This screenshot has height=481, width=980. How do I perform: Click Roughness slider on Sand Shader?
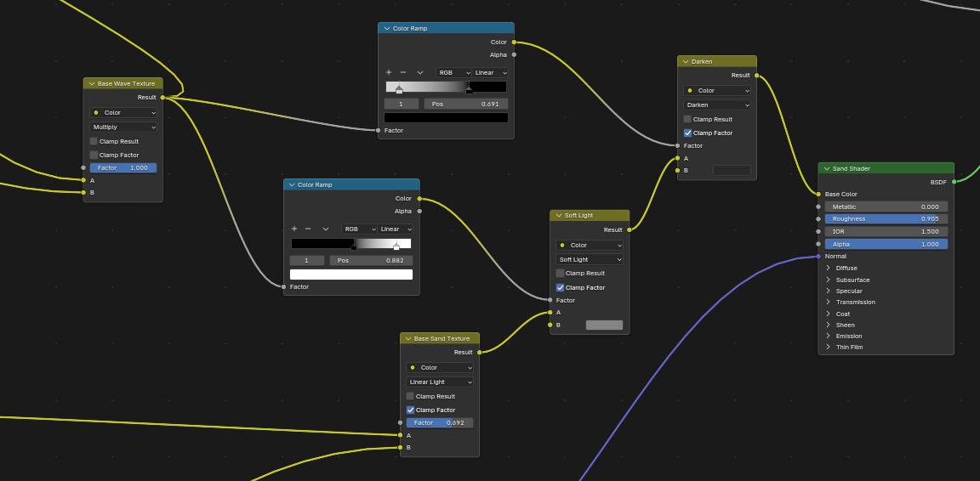tap(886, 219)
